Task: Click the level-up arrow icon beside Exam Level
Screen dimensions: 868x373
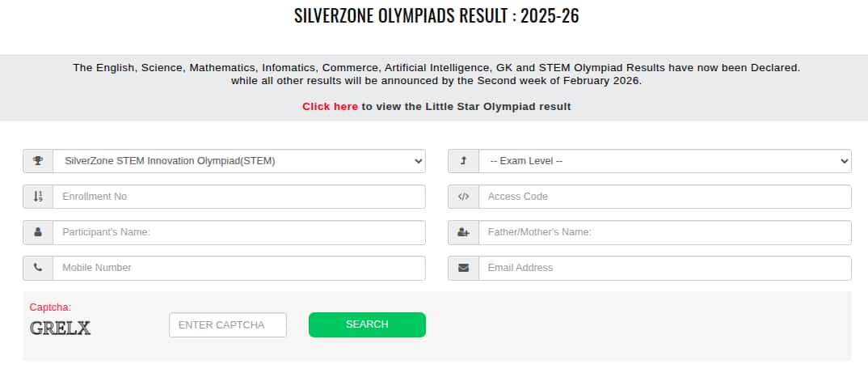Action: [x=463, y=161]
